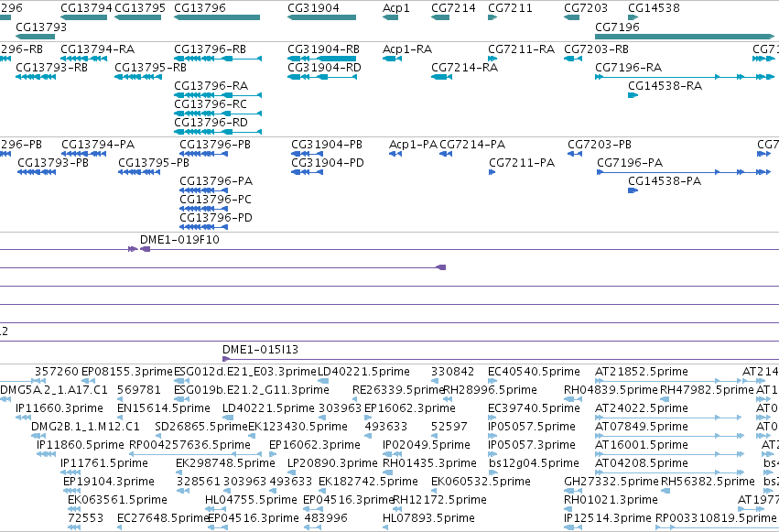
Task: Select transcript label CG13796-RA
Action: (x=211, y=86)
